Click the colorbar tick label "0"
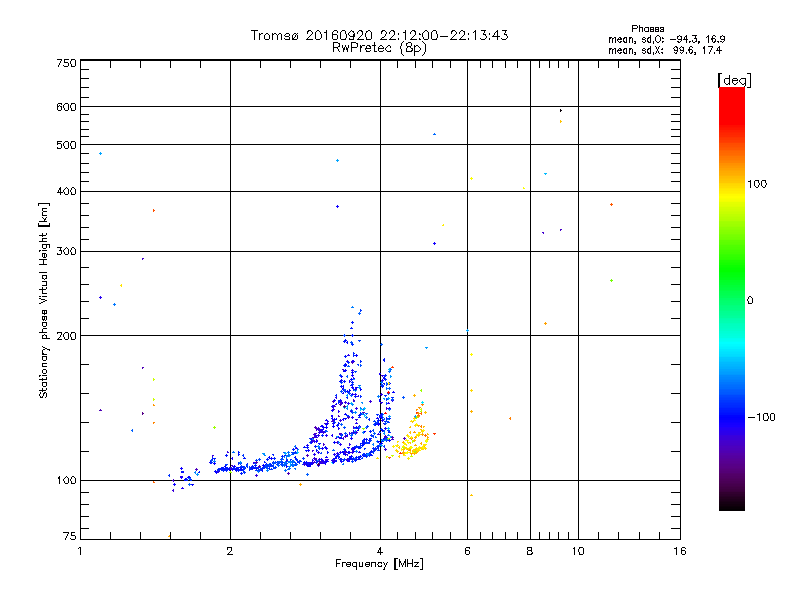The height and width of the screenshot is (600, 800). (750, 301)
